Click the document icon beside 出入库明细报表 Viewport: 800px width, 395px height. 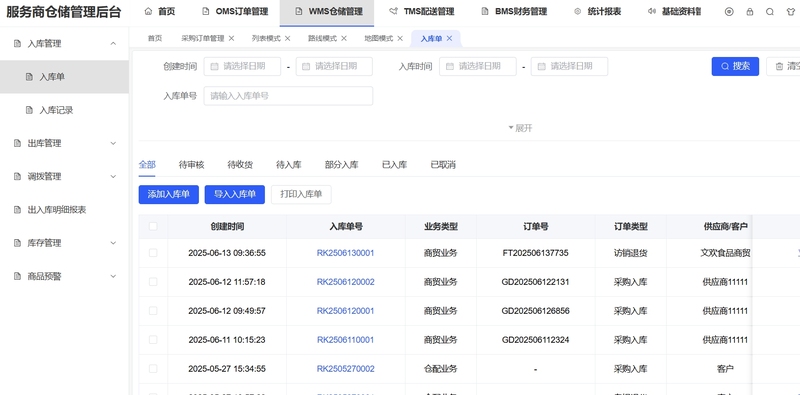17,210
